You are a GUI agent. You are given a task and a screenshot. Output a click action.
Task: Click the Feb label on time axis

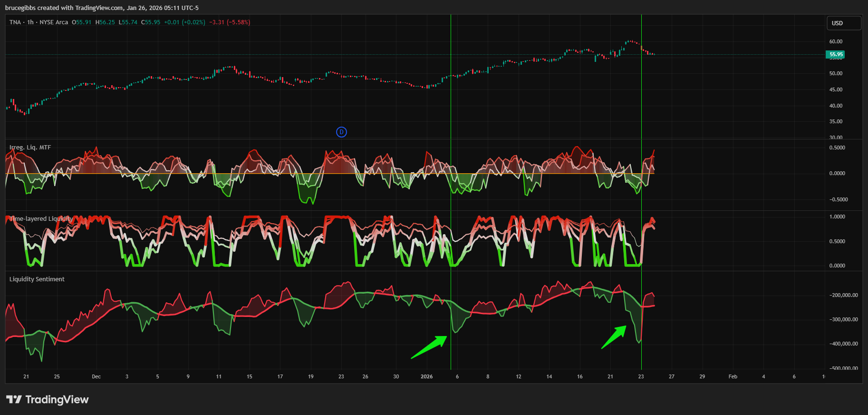[x=733, y=376]
